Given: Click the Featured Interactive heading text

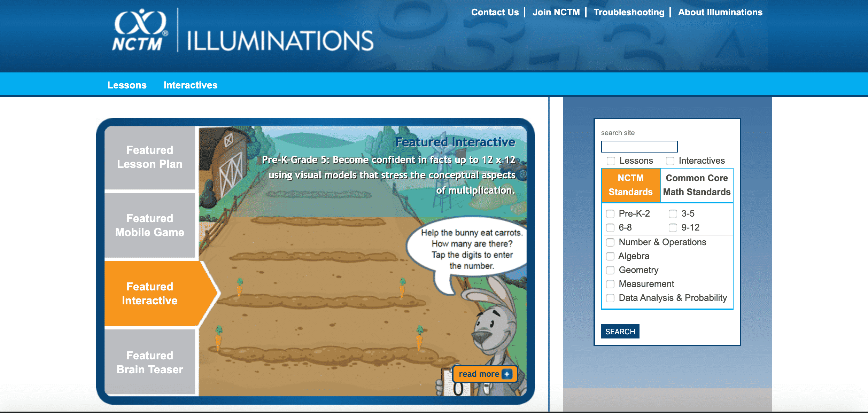Looking at the screenshot, I should [x=455, y=142].
